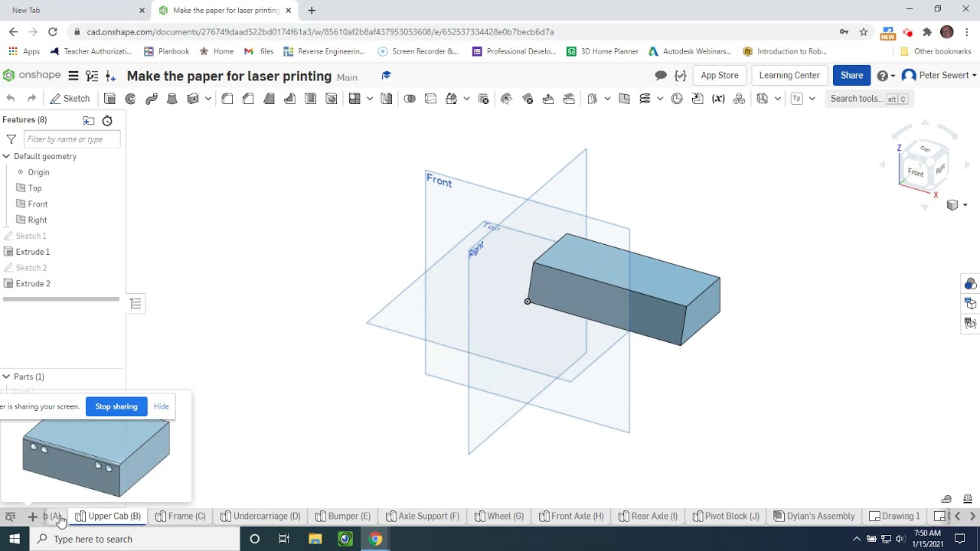Image resolution: width=980 pixels, height=551 pixels.
Task: Focus the Filter by name or type field
Action: (72, 139)
